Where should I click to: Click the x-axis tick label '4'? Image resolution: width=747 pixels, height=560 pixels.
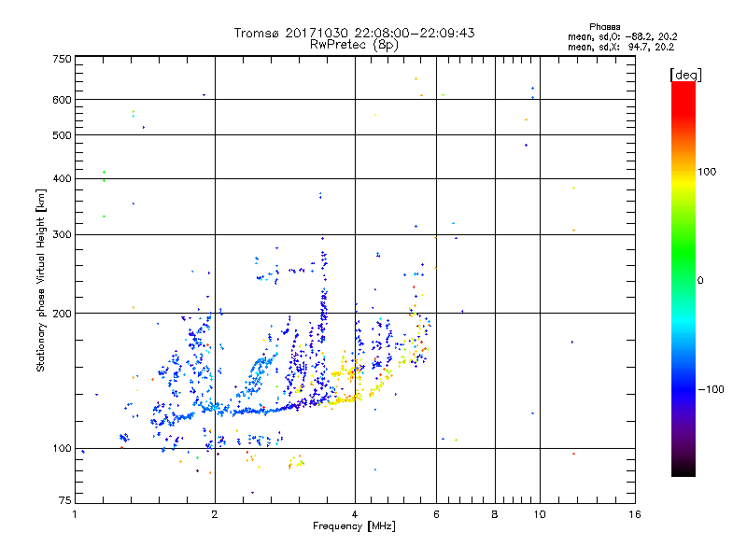(355, 514)
